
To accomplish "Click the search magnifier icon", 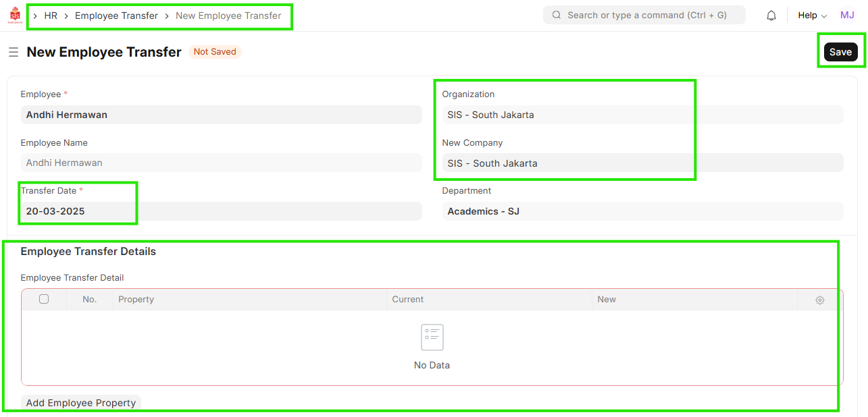I will pyautogui.click(x=557, y=15).
